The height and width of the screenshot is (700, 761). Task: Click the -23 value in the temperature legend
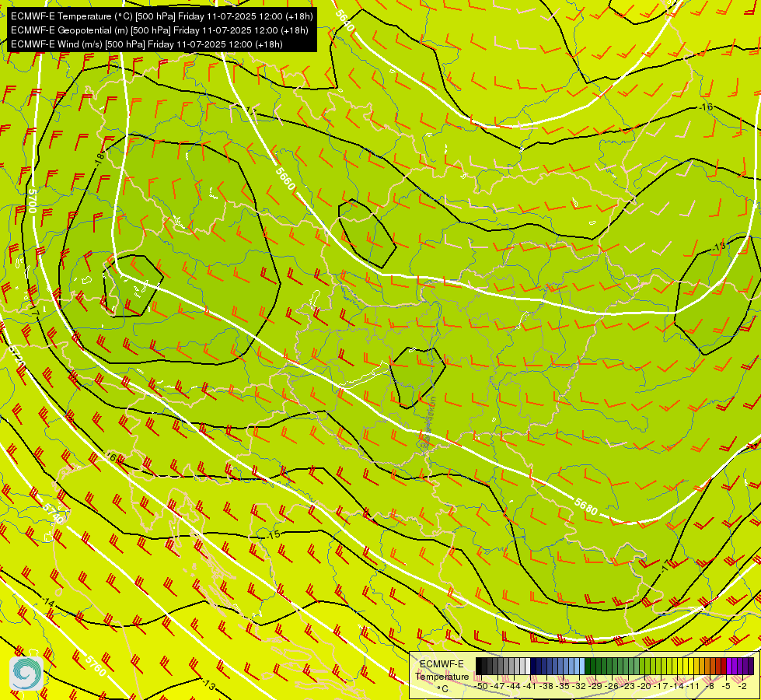click(628, 686)
